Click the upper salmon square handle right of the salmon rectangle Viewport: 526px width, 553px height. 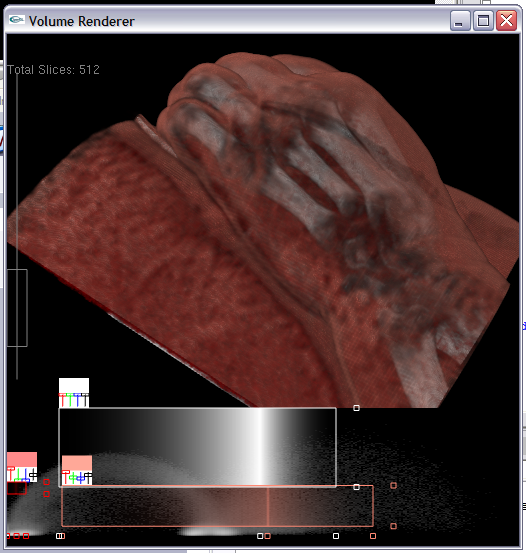pos(394,486)
